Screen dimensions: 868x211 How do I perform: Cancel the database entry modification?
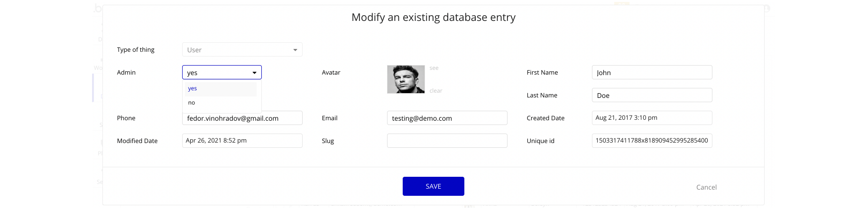click(706, 187)
